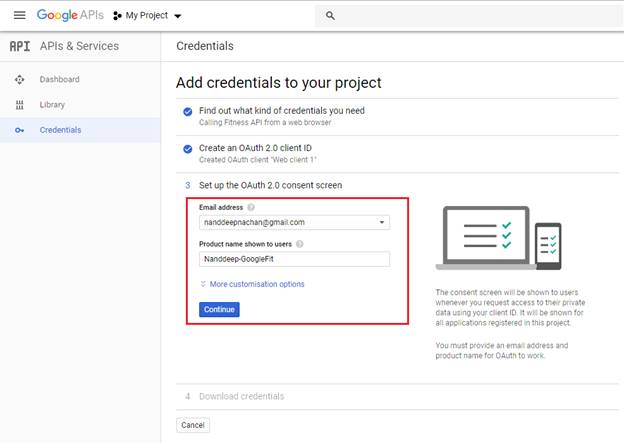Click the Credentials key icon
The width and height of the screenshot is (624, 443).
click(x=19, y=130)
